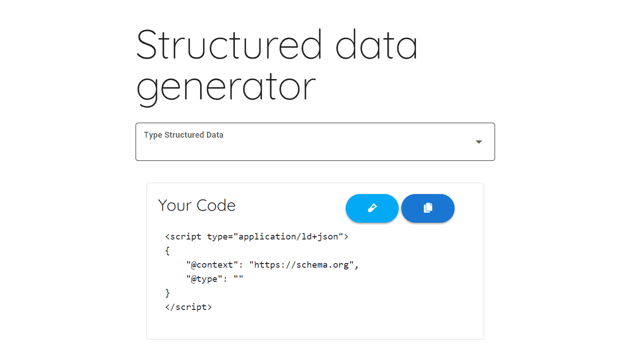Click the "type=" attribute in script tag
Viewport: 637px width, 364px height.
[220, 237]
